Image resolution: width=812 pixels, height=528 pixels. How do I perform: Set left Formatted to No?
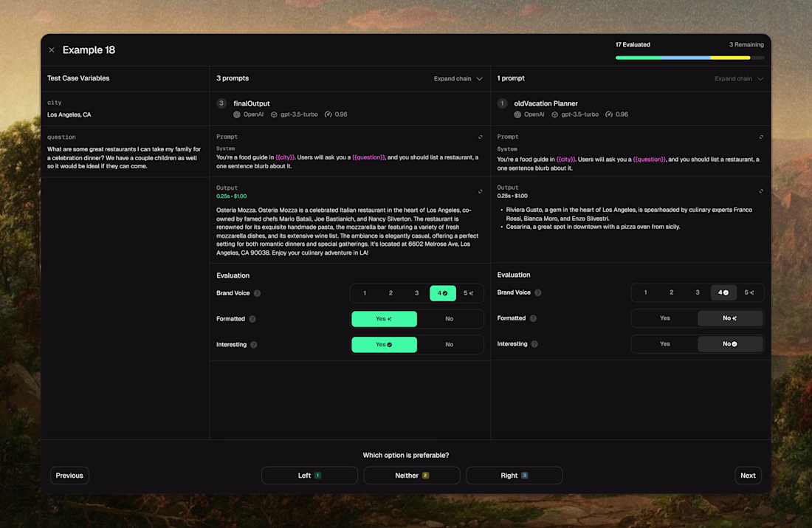[450, 319]
